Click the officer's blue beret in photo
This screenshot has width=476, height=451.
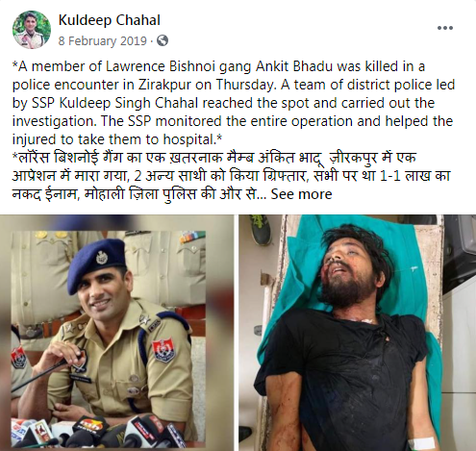(96, 263)
